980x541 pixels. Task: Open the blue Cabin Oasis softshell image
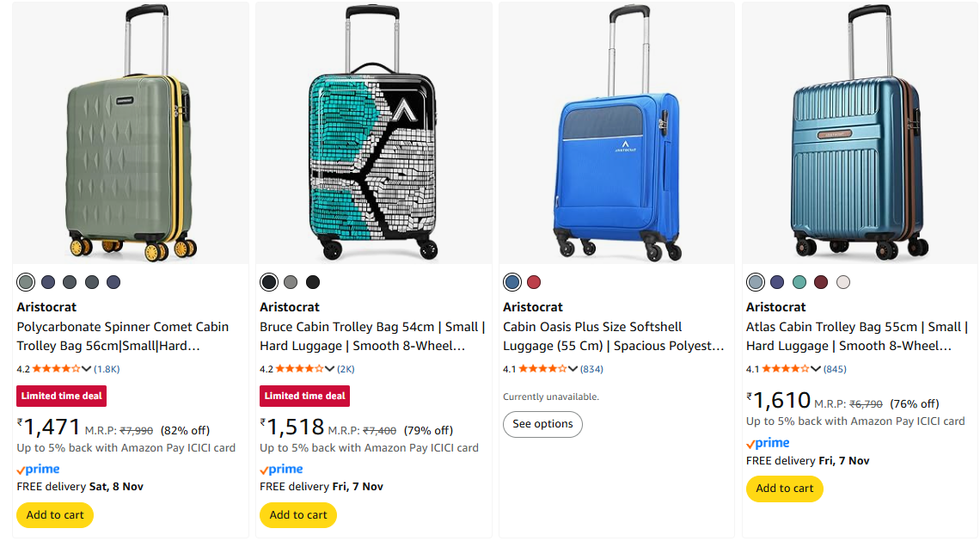click(616, 133)
